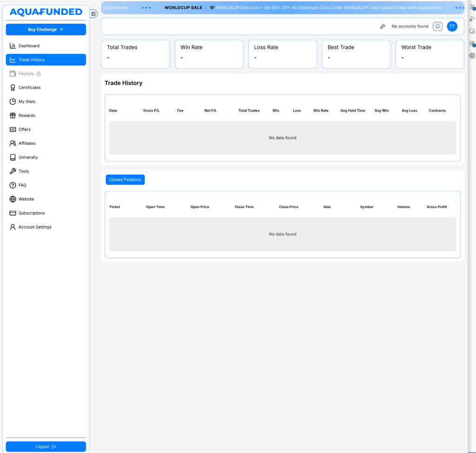The height and width of the screenshot is (453, 476).
Task: Click the Buy Challenge button
Action: (x=46, y=30)
